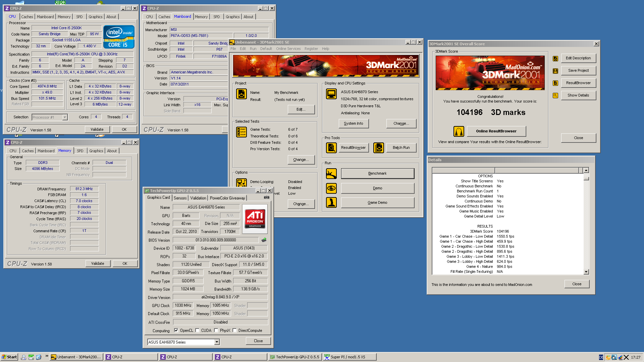
Task: Click Validate in the top-left CPU-Z window
Action: pos(97,129)
